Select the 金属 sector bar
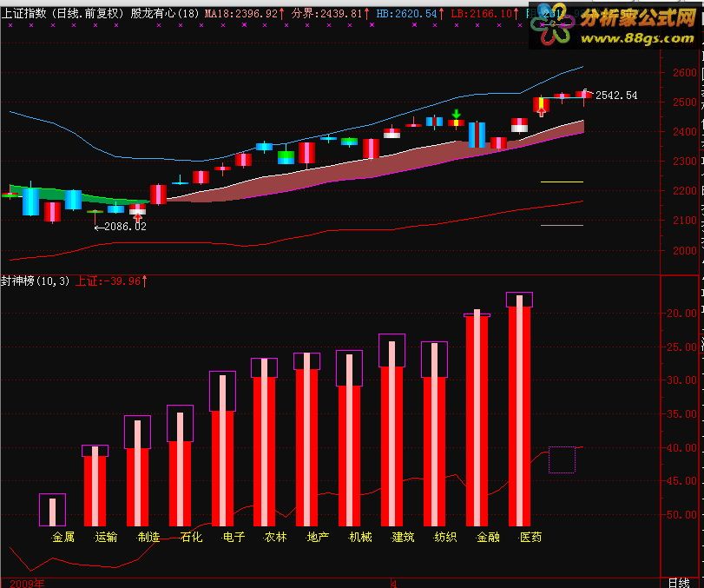This screenshot has width=704, height=588. coord(53,510)
